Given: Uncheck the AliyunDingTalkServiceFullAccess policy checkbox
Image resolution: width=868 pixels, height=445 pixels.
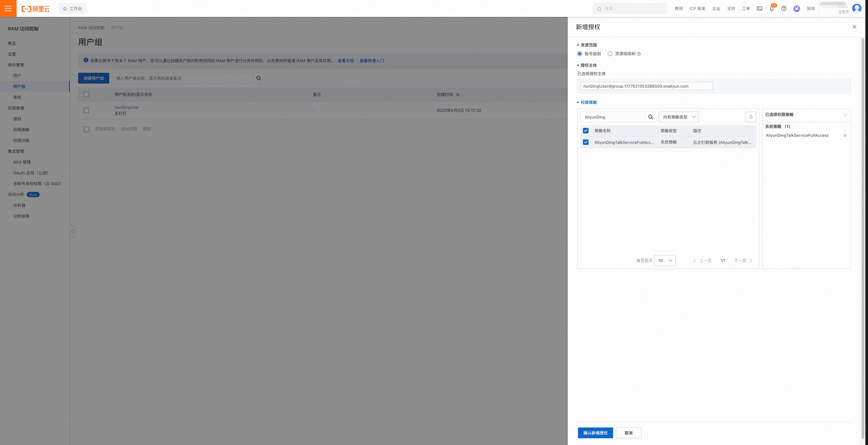Looking at the screenshot, I should pos(586,142).
